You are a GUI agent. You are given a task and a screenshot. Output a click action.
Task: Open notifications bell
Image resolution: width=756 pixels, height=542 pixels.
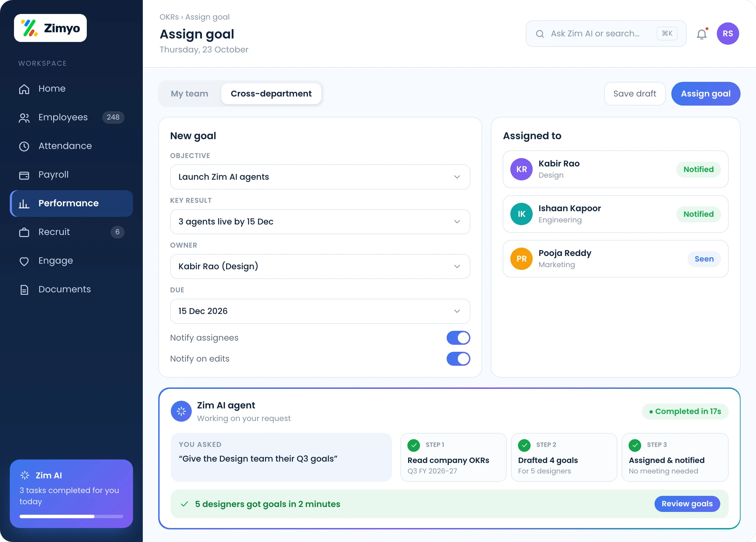(x=702, y=34)
